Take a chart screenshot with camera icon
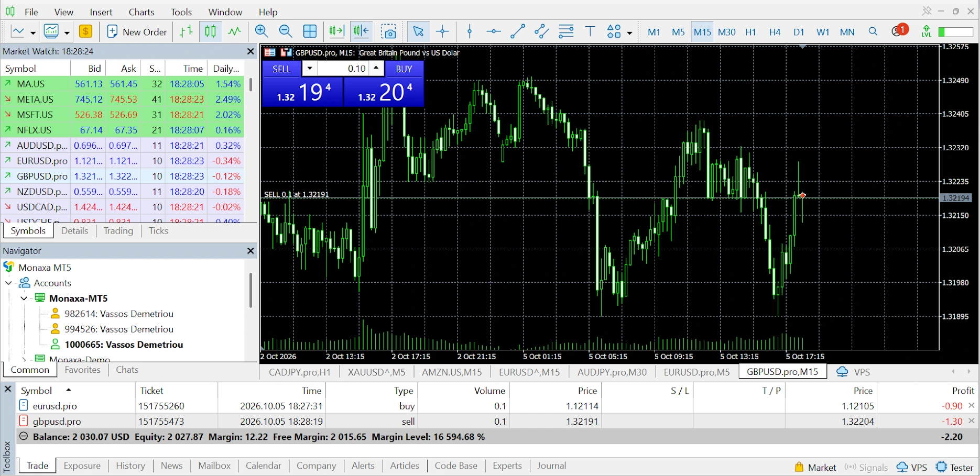Image resolution: width=980 pixels, height=476 pixels. coord(389,31)
